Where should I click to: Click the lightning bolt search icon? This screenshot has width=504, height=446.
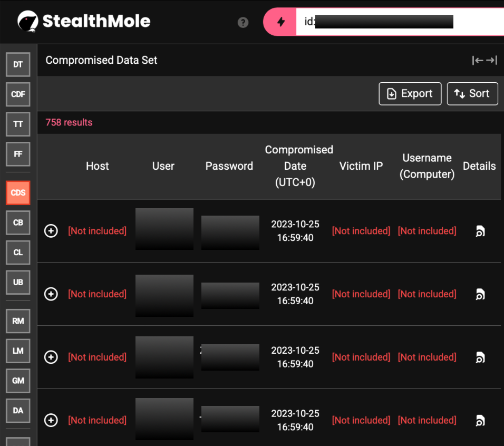click(x=281, y=22)
